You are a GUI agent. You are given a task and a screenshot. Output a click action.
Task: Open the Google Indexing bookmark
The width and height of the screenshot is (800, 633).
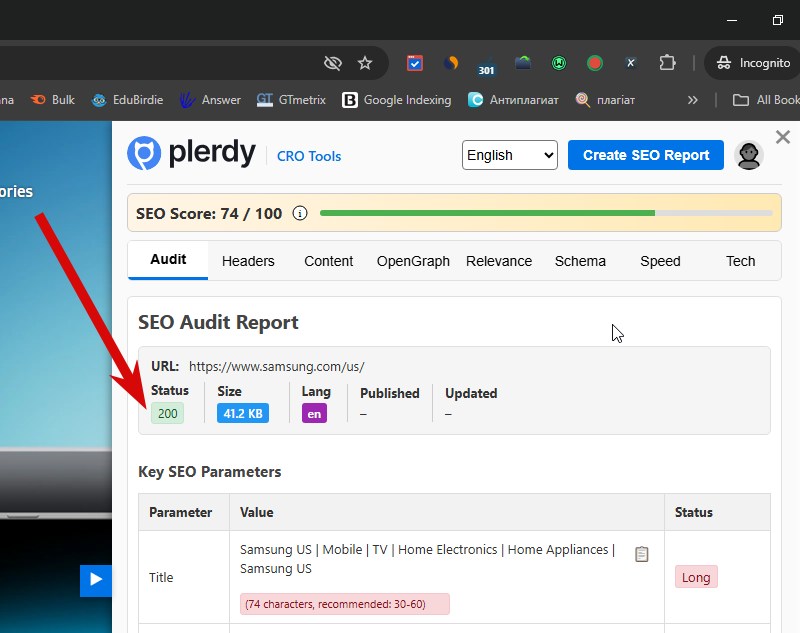pos(396,100)
